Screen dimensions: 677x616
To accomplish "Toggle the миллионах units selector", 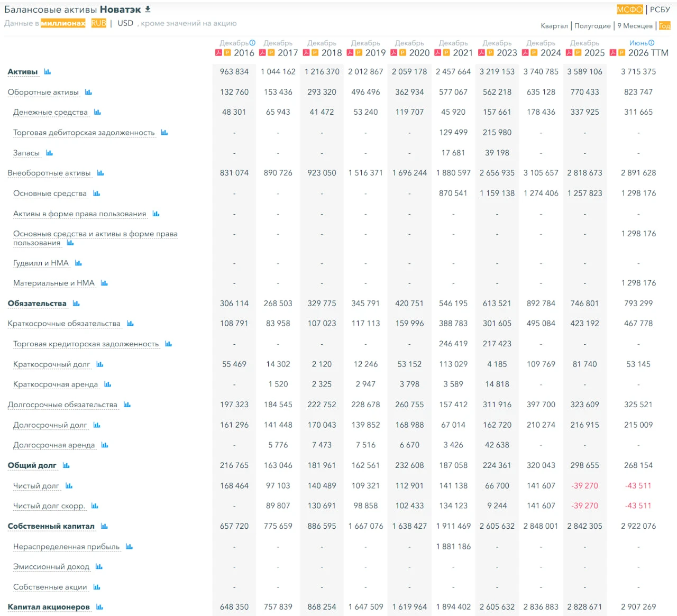I will pos(63,23).
